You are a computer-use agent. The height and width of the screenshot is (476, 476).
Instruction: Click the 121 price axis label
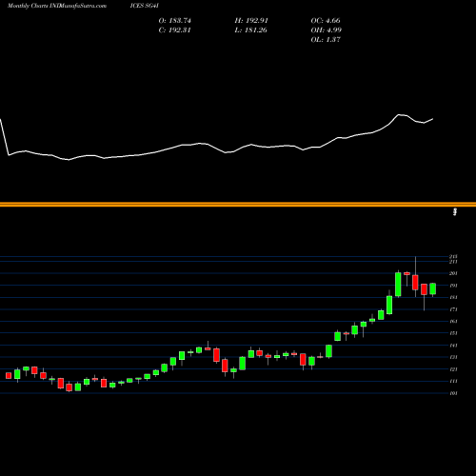(453, 369)
